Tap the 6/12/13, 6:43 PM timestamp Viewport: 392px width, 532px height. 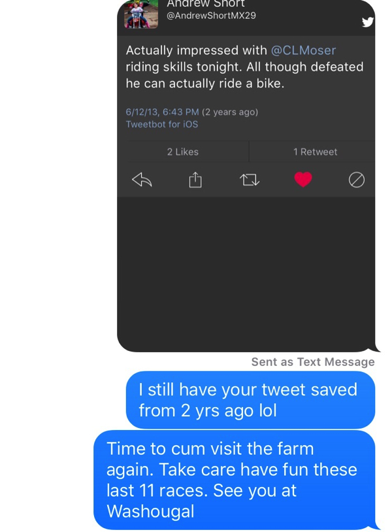tap(162, 112)
